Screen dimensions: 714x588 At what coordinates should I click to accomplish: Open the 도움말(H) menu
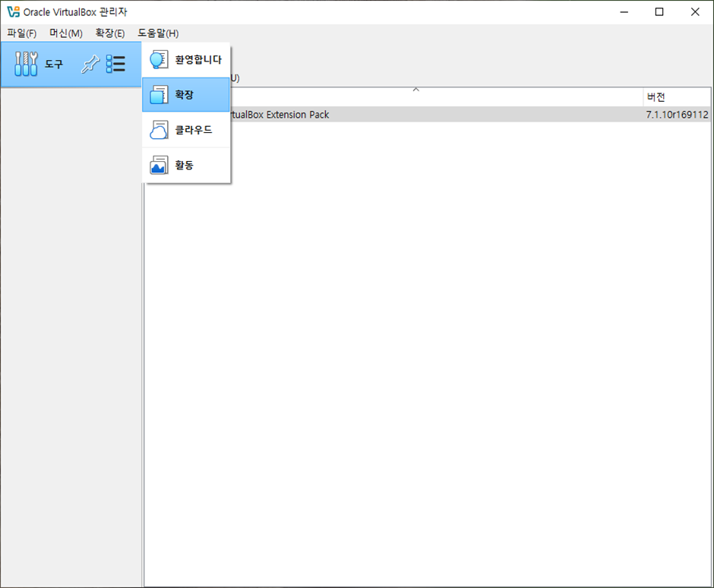(158, 33)
